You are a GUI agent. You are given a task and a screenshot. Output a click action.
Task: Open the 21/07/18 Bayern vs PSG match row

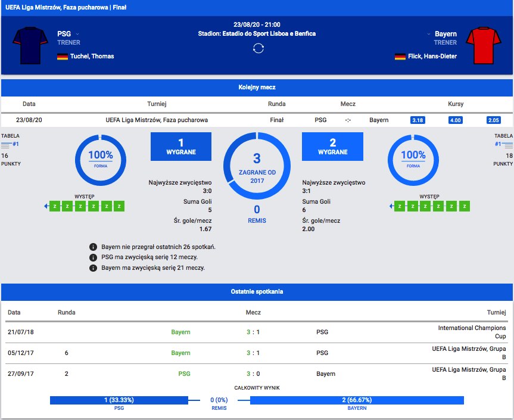pos(257,332)
